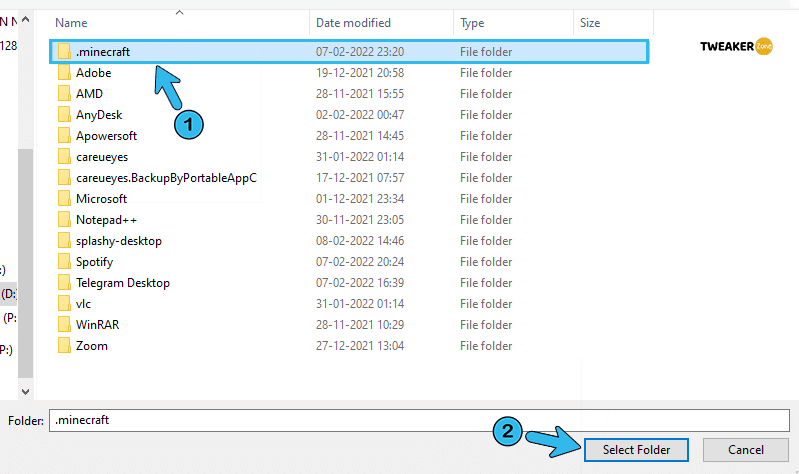Viewport: 799px width, 474px height.
Task: Click the Folder name input field
Action: [419, 420]
